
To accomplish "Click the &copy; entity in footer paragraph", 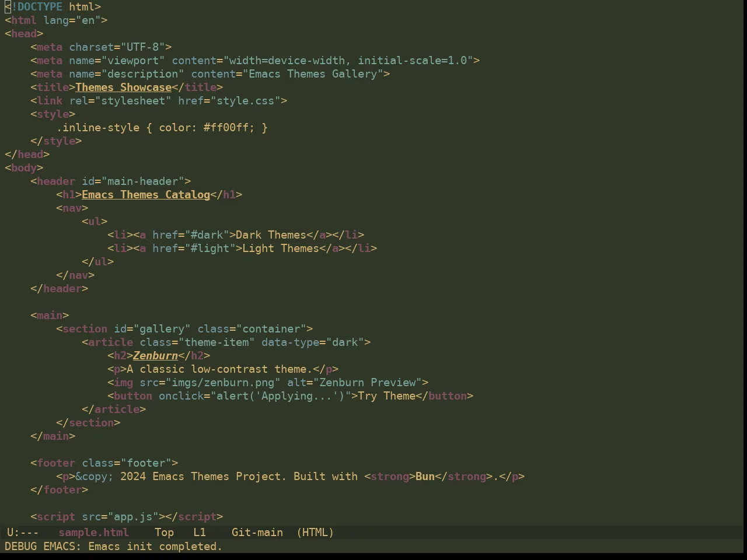I will click(95, 477).
